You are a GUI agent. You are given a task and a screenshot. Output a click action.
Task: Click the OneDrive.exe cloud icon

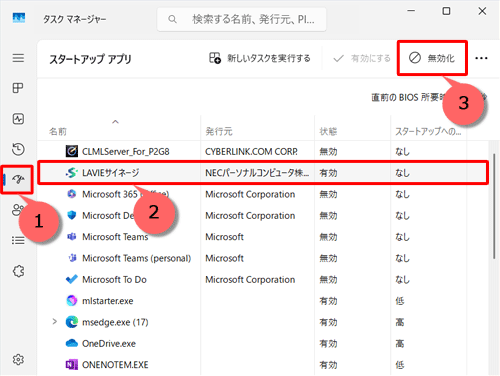72,343
